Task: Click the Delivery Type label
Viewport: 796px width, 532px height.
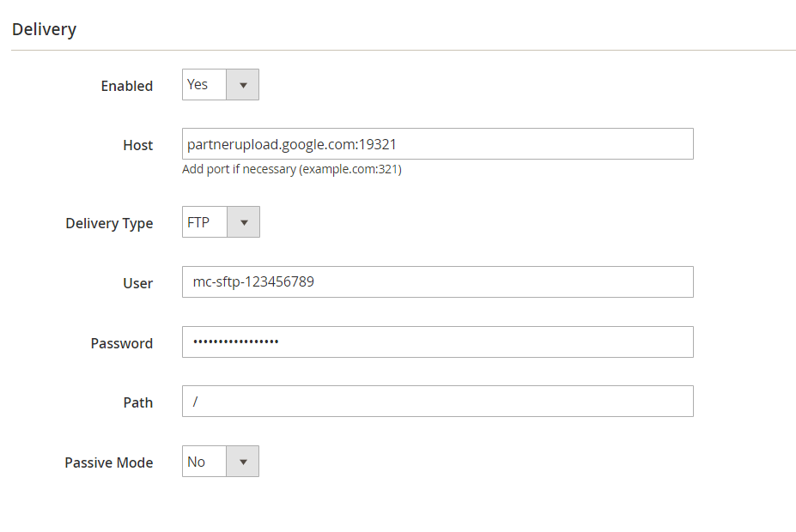Action: 109,224
